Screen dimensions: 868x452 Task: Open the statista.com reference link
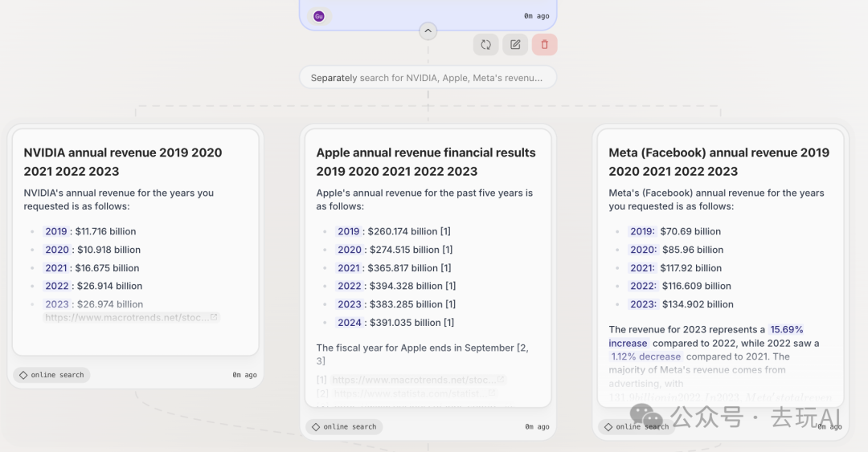[x=408, y=393]
